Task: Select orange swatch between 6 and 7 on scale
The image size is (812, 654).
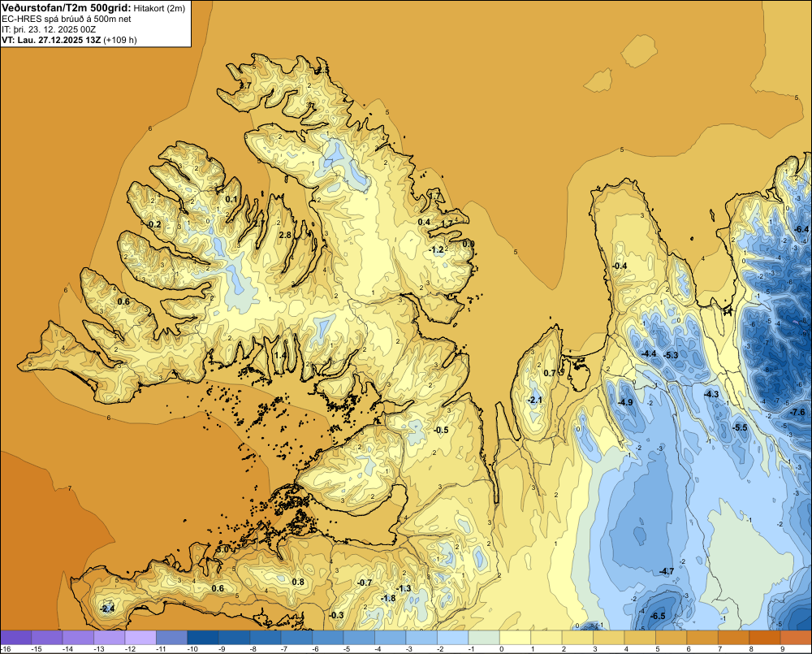Action: point(702,637)
